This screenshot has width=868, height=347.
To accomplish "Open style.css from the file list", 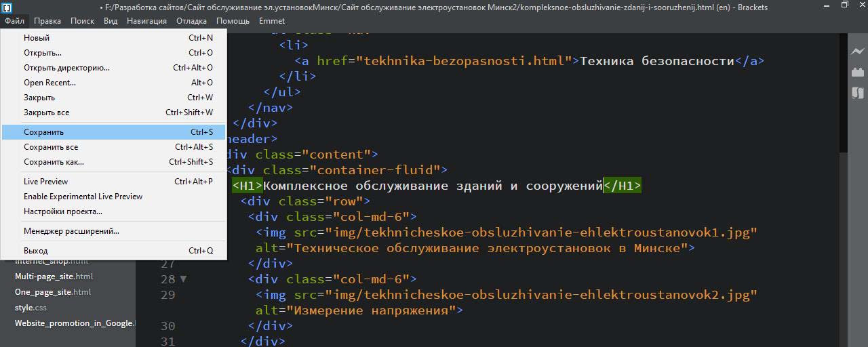I will point(31,308).
